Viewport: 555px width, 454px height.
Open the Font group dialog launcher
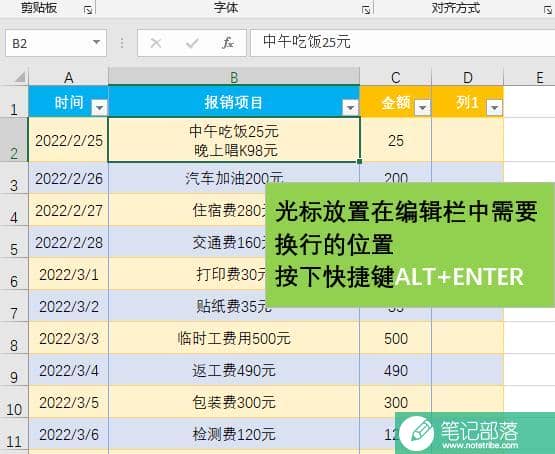366,10
